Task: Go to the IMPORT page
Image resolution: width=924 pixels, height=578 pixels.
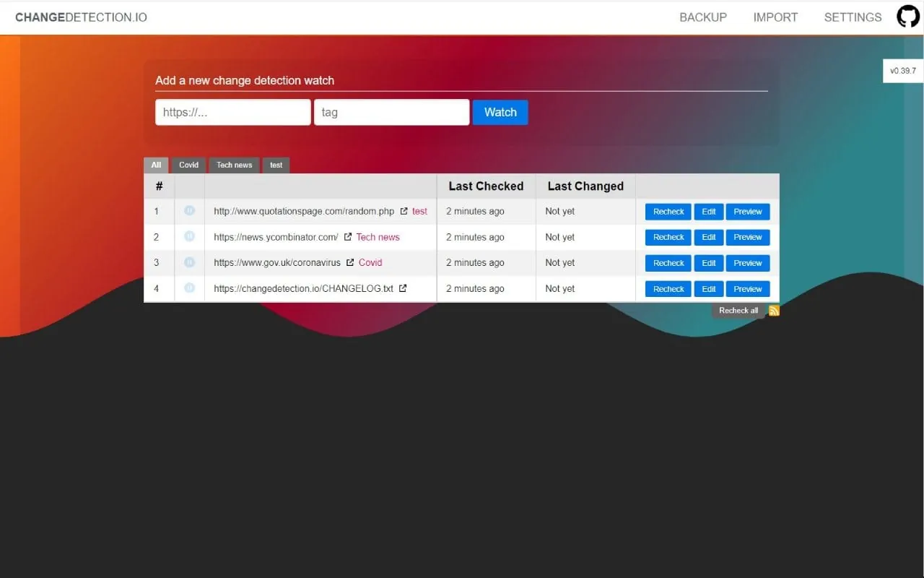Action: click(x=775, y=17)
